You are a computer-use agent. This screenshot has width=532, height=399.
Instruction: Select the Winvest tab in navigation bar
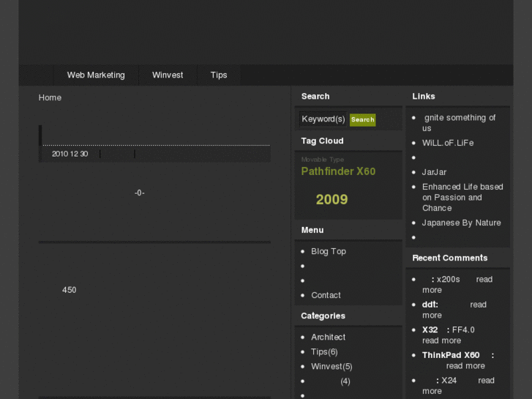[x=168, y=75]
